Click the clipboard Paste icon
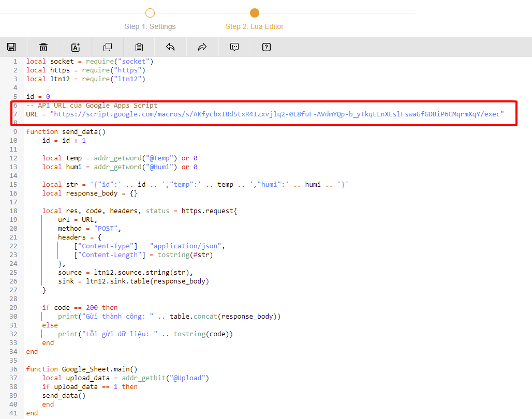Viewport: 532px width, 419px height. (x=139, y=47)
